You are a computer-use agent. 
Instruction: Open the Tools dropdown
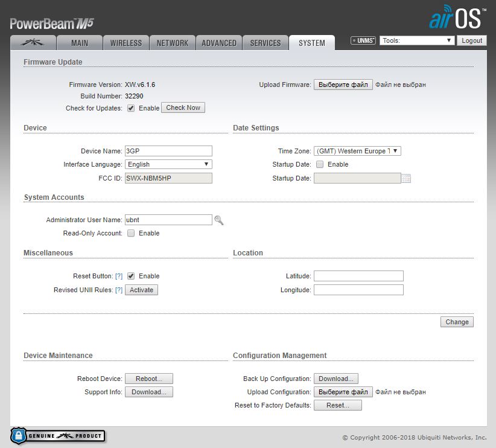(x=417, y=40)
